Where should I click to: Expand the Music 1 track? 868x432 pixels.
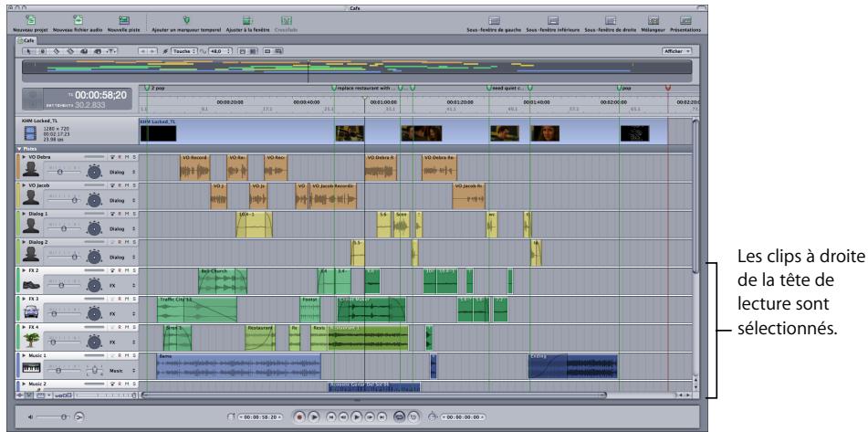[x=24, y=355]
